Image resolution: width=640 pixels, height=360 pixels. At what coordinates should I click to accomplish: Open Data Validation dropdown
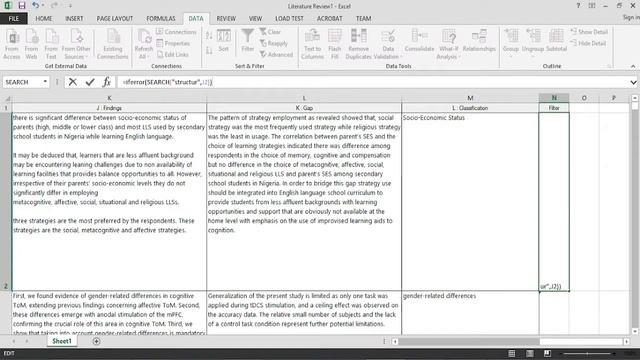click(388, 53)
